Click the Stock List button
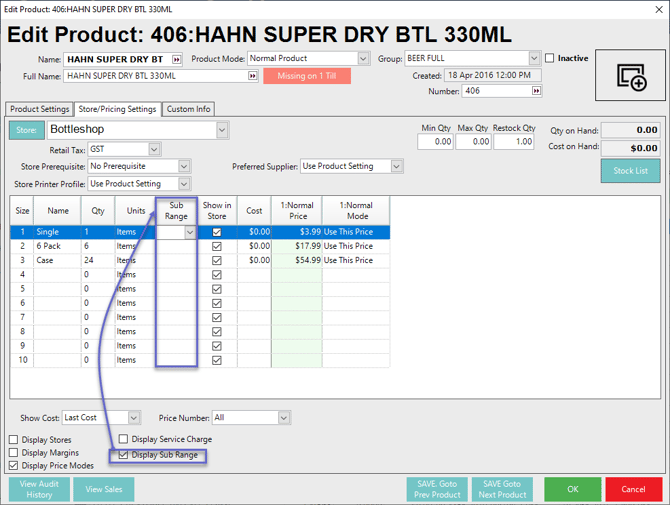 [x=630, y=171]
